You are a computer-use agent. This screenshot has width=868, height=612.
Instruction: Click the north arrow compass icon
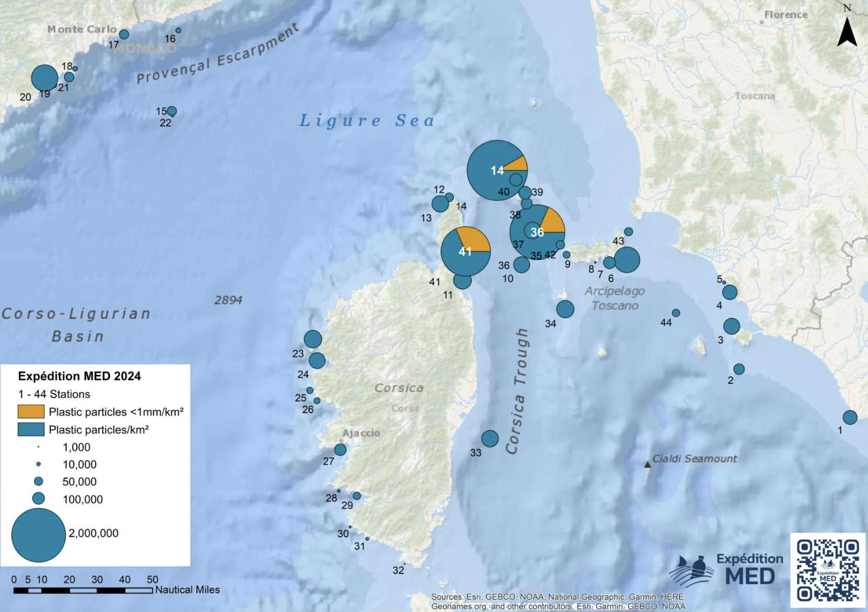pos(847,31)
